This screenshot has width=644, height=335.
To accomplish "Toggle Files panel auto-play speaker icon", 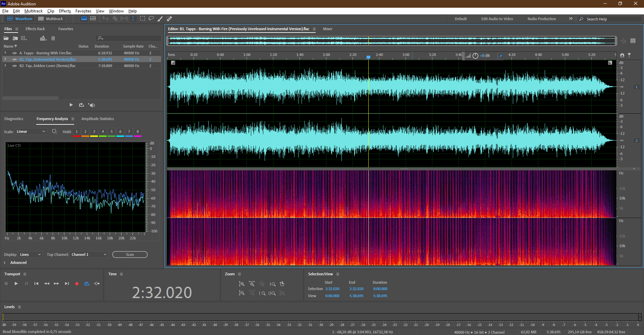I will pos(92,105).
